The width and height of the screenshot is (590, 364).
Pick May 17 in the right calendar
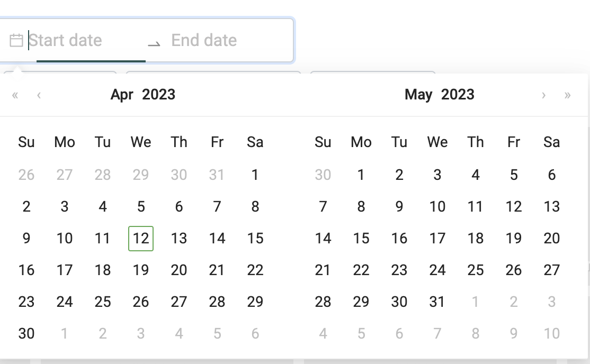tap(437, 239)
